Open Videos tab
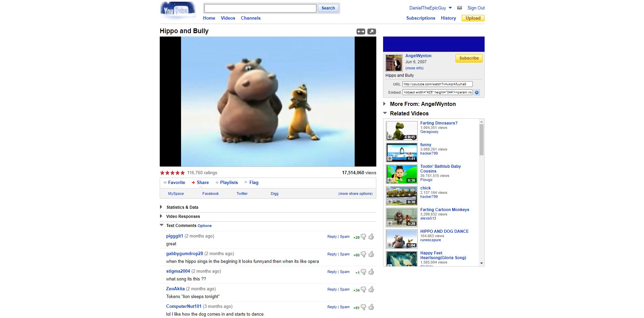 228,18
